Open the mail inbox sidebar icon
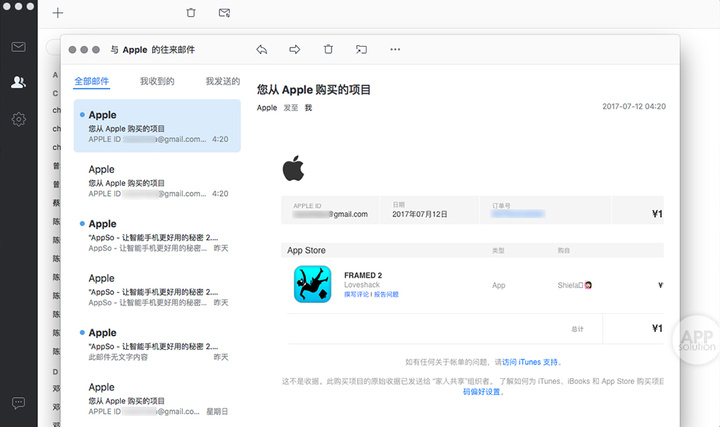The height and width of the screenshot is (427, 720). point(18,47)
